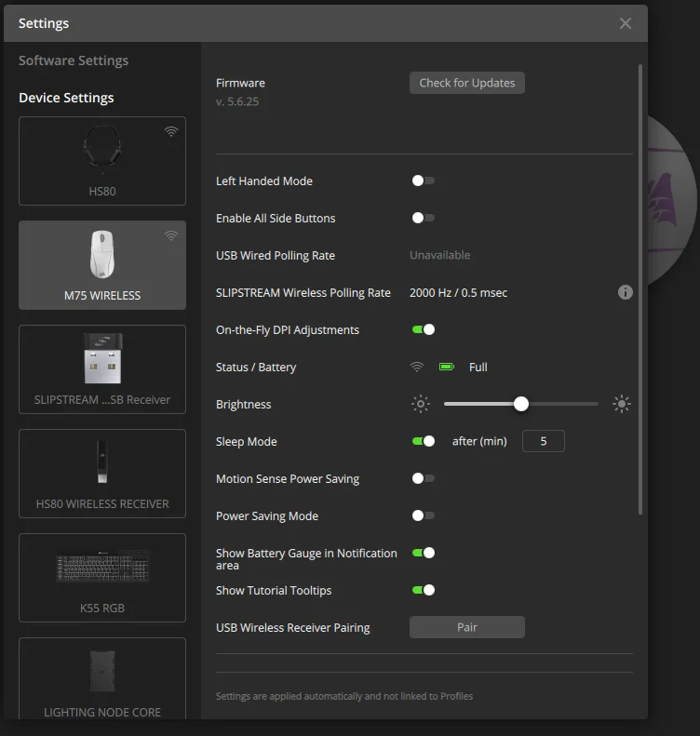Click the wireless signal icon on M75 card
The image size is (700, 736).
coord(171,235)
